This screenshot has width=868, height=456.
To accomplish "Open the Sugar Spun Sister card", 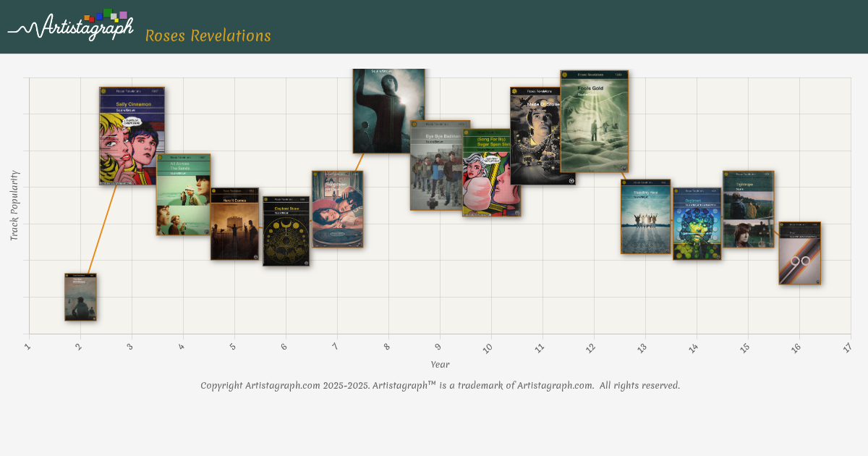I will (x=492, y=174).
